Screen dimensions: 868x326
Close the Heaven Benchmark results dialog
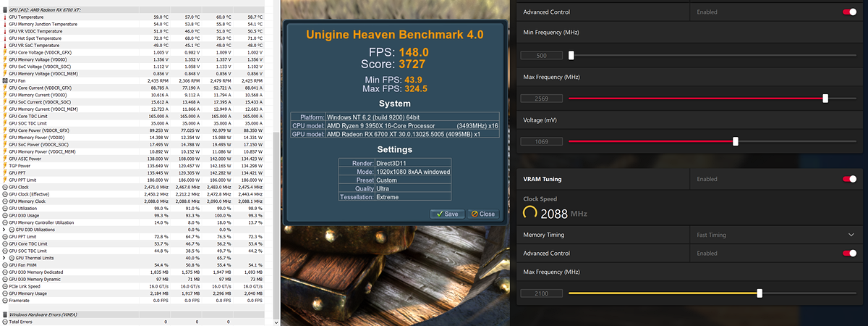[x=482, y=214]
